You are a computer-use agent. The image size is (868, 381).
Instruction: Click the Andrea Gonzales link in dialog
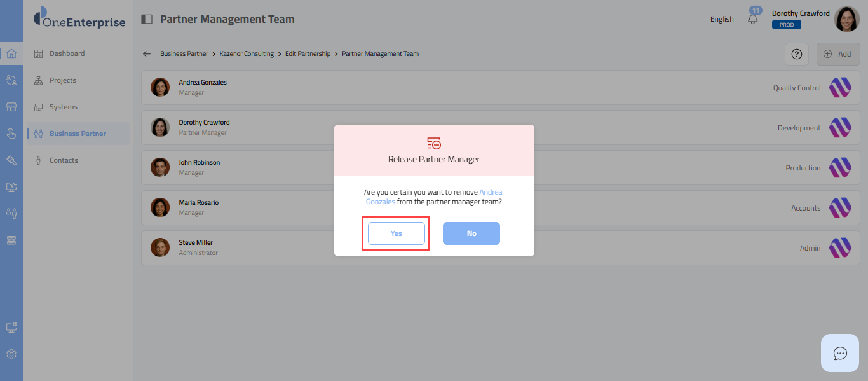tap(491, 192)
